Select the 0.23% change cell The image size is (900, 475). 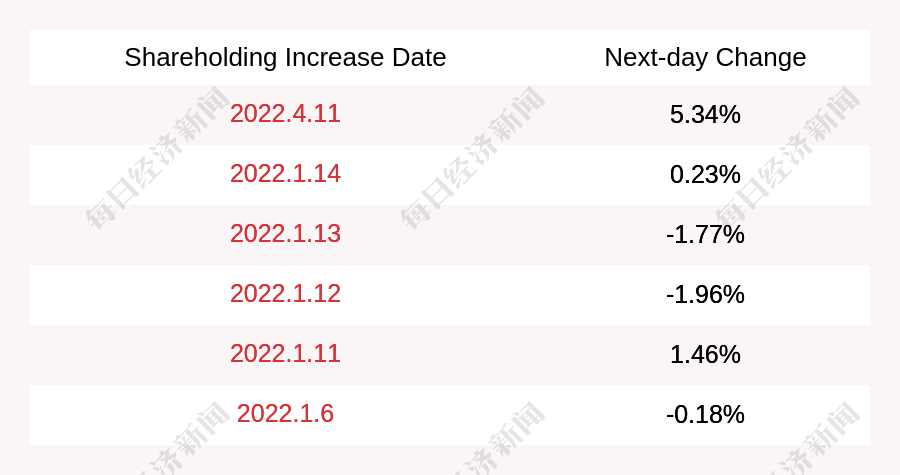point(705,174)
